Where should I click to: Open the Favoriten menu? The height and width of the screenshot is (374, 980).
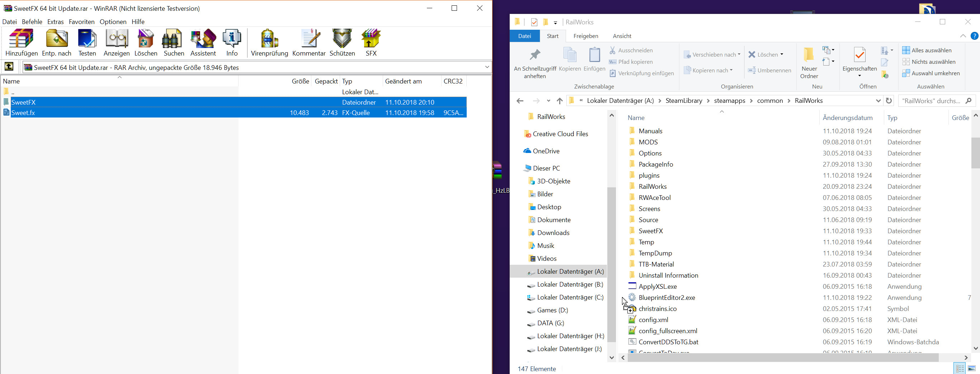pos(82,21)
